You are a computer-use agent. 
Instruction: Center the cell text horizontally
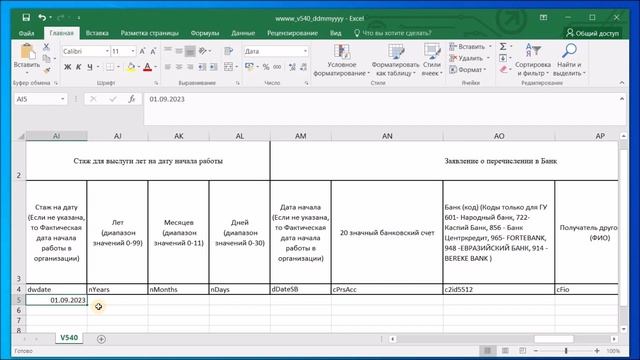[179, 67]
